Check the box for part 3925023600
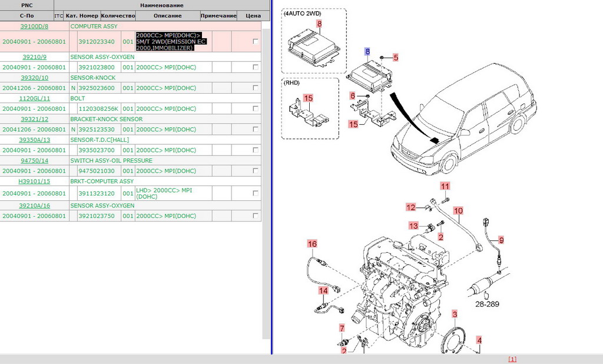The width and height of the screenshot is (603, 364). 255,88
